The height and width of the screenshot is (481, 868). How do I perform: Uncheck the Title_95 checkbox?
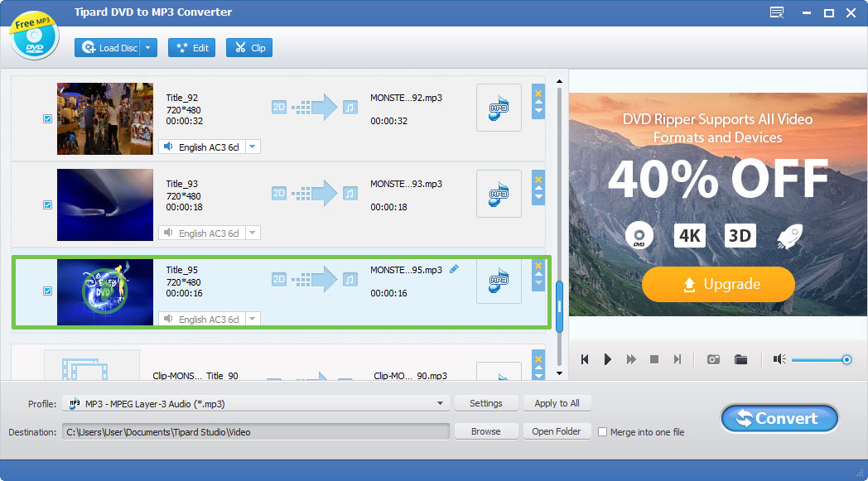coord(47,291)
